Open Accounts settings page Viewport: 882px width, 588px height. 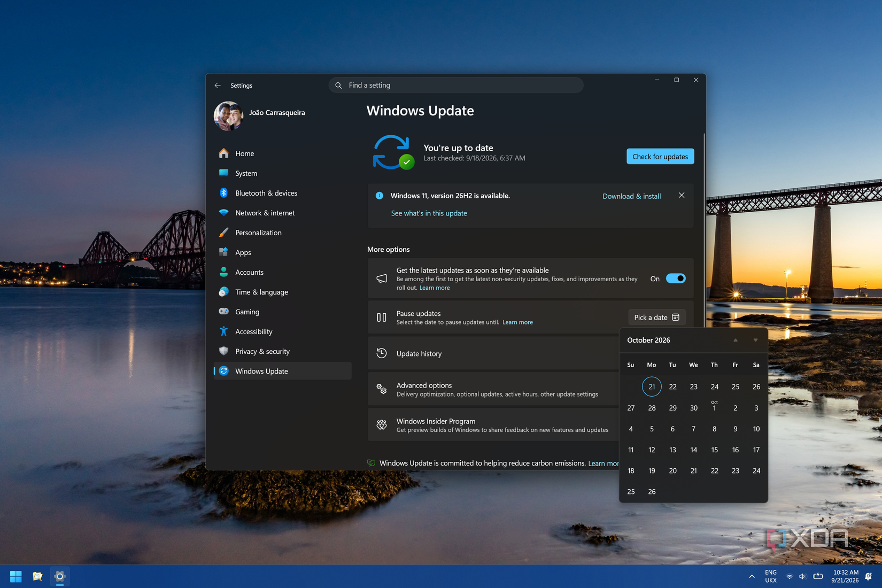coord(282,272)
